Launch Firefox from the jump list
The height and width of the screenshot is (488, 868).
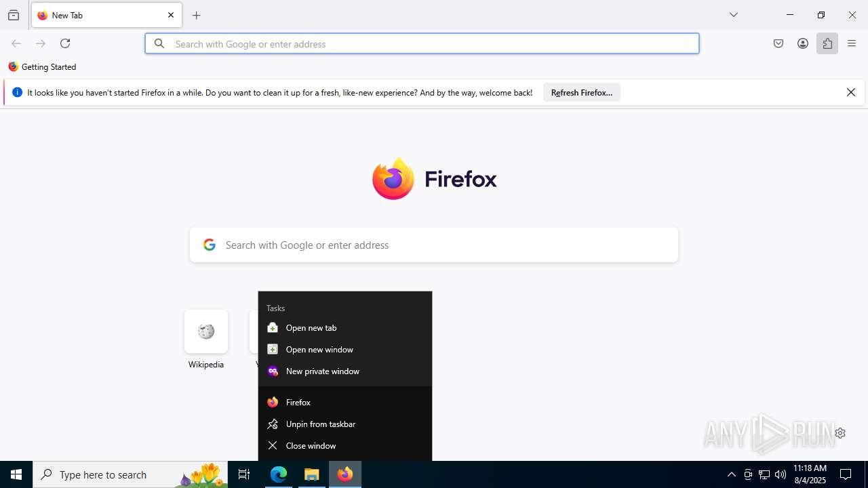pyautogui.click(x=345, y=403)
